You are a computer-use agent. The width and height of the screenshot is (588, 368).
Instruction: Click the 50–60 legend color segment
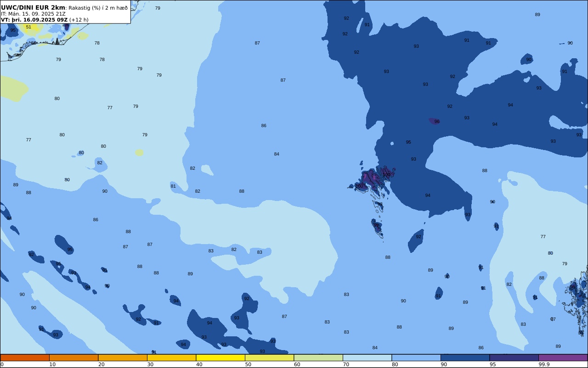[x=269, y=357]
